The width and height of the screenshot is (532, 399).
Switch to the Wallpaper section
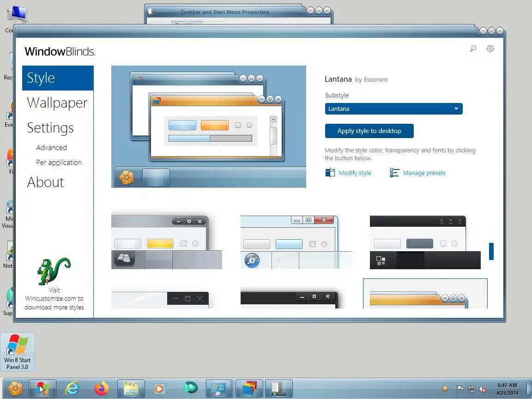coord(57,103)
